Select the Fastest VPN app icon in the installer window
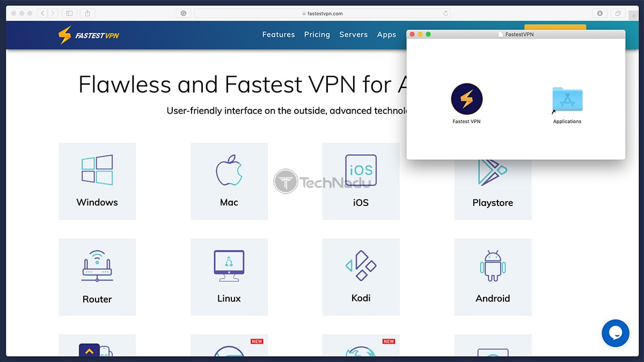The height and width of the screenshot is (362, 644). [x=466, y=99]
